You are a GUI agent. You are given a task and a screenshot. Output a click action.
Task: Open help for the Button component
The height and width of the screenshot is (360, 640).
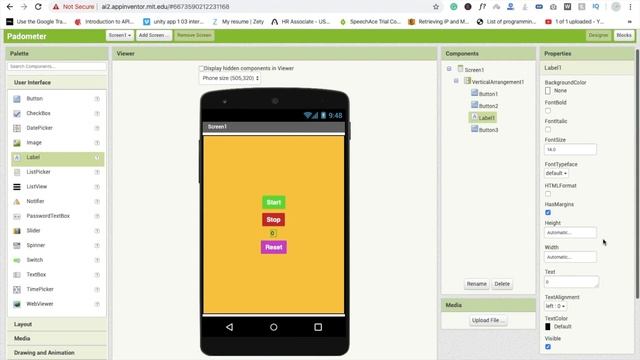pyautogui.click(x=97, y=99)
